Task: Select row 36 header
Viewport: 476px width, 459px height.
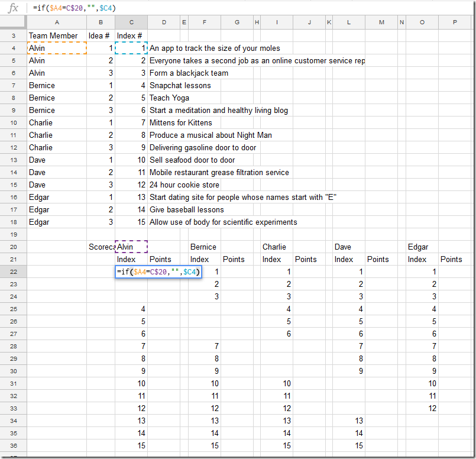Action: point(14,445)
